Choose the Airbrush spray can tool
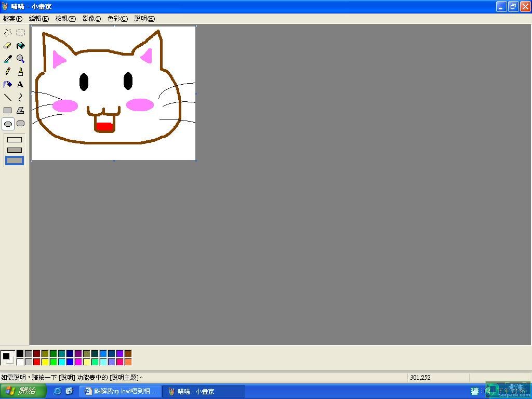This screenshot has width=532, height=399. click(x=8, y=84)
